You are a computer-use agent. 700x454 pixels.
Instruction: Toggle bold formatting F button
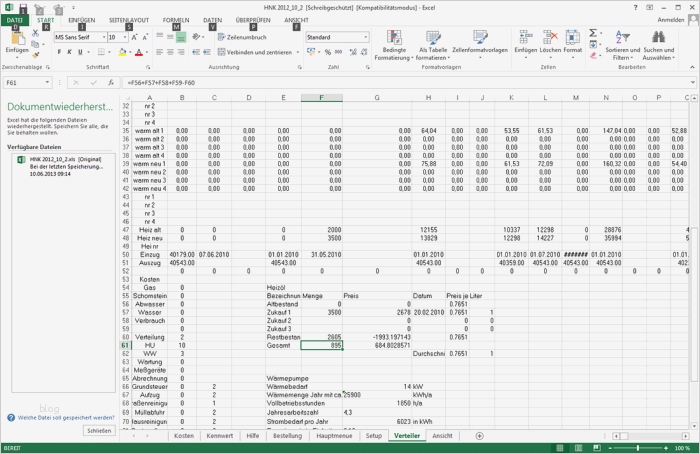click(59, 52)
